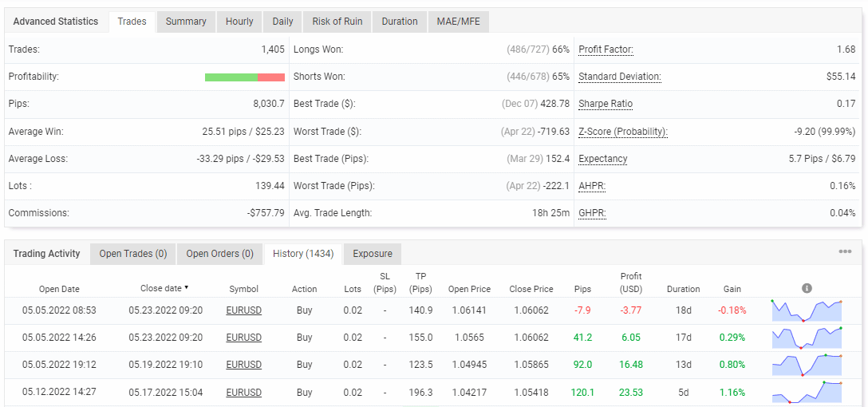This screenshot has width=868, height=407.
Task: Sort by the Action column header
Action: (x=305, y=289)
